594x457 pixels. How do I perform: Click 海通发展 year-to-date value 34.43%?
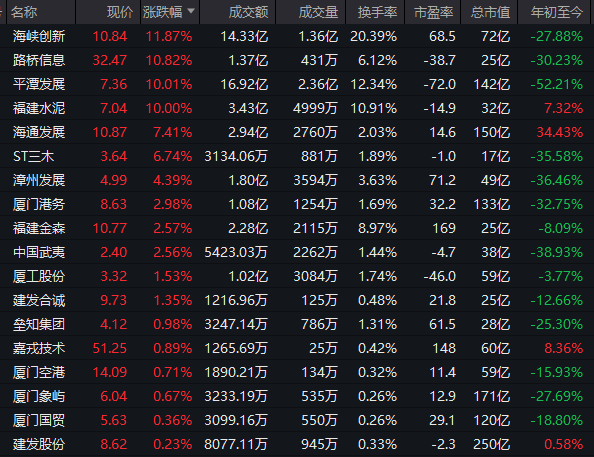pyautogui.click(x=560, y=132)
